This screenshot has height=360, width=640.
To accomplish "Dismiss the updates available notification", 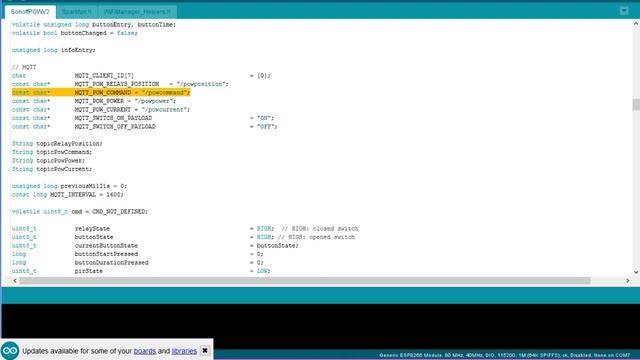I will pos(205,351).
